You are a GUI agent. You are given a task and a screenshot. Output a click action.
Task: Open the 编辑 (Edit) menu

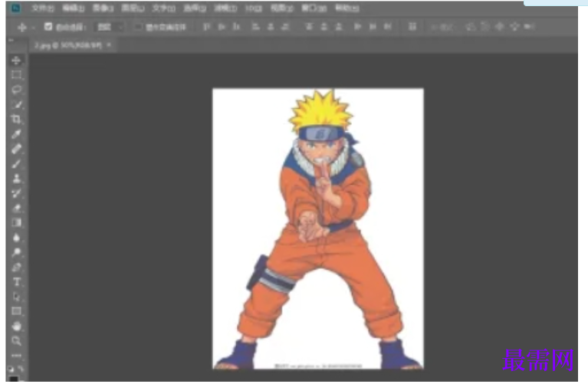coord(73,8)
